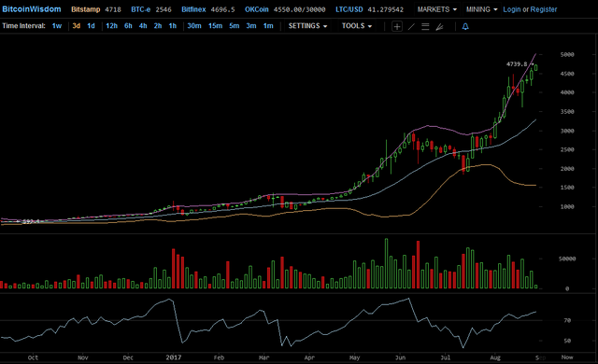Click the 5000 price axis label
Image resolution: width=598 pixels, height=364 pixels.
[567, 54]
